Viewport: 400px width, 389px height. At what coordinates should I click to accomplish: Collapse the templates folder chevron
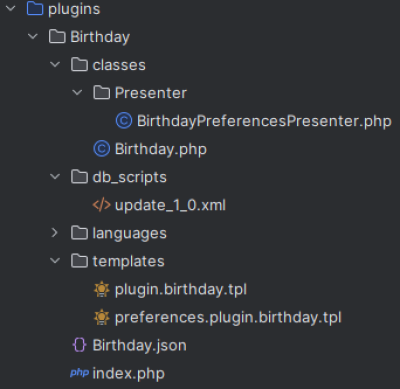[x=55, y=261]
